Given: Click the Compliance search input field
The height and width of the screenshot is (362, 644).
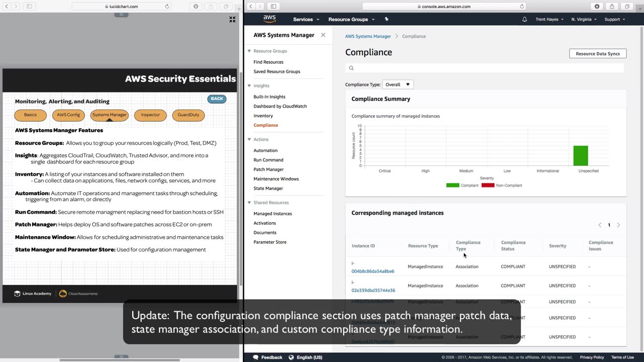Looking at the screenshot, I should [485, 68].
